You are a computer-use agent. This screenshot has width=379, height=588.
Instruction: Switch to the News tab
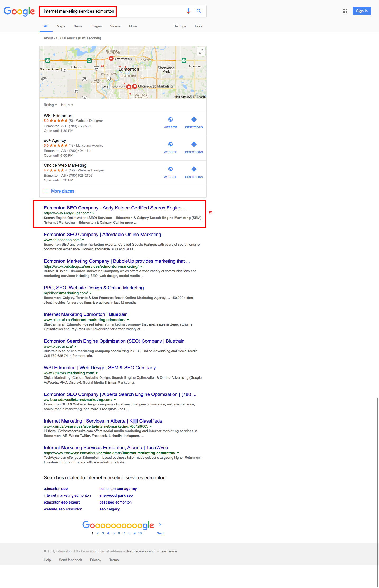click(78, 26)
